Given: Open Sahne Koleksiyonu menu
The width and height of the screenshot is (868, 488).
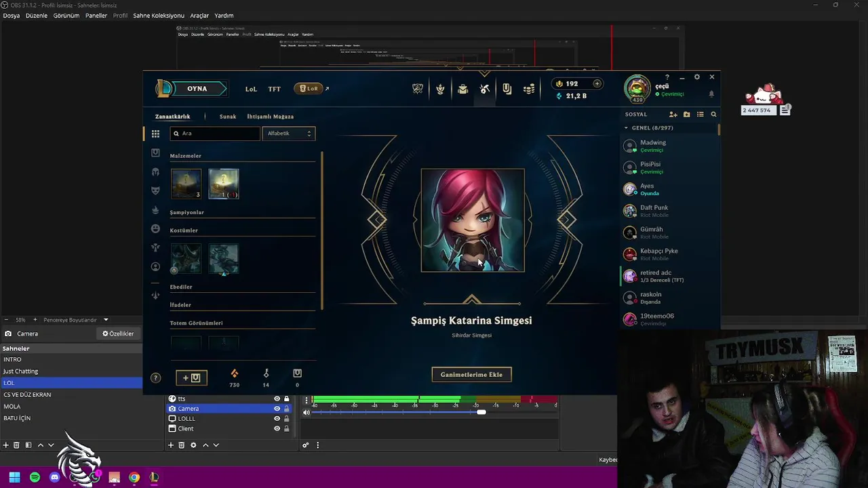Looking at the screenshot, I should (159, 16).
